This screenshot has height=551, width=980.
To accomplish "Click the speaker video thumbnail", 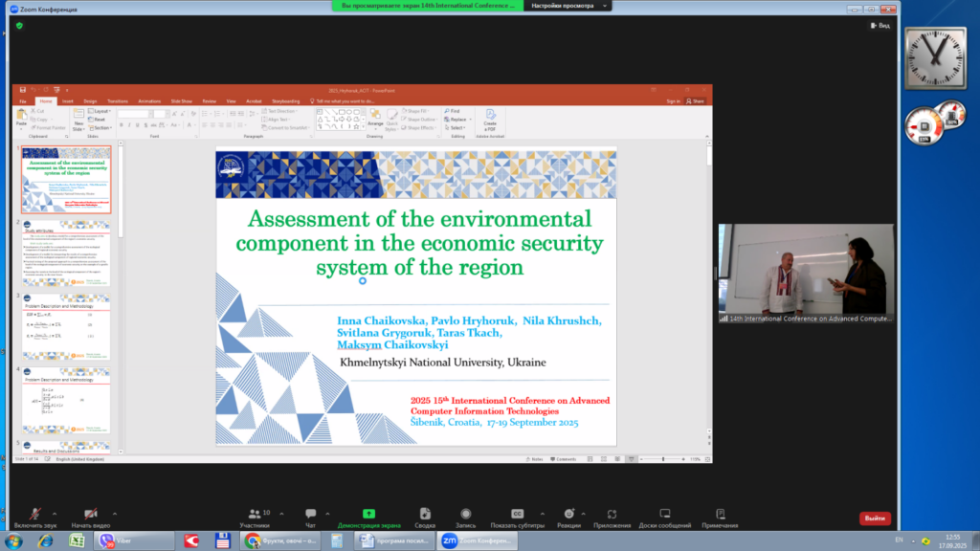I will click(807, 270).
